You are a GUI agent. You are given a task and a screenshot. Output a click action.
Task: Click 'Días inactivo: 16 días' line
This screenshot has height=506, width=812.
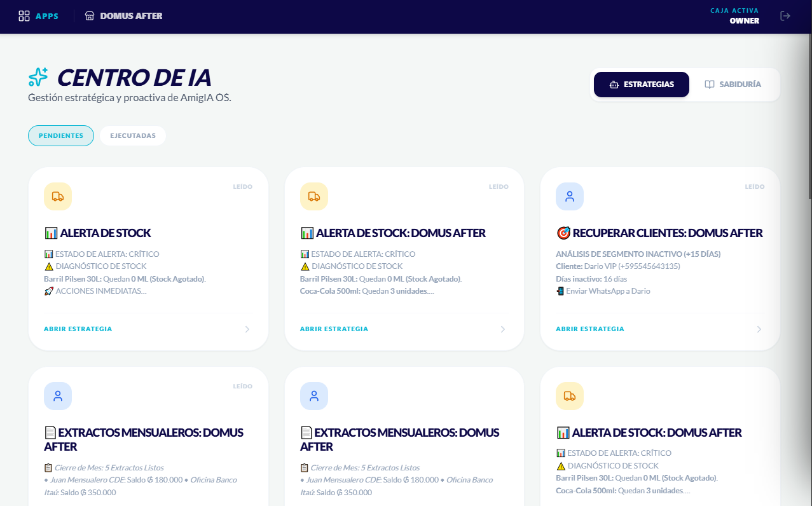(x=591, y=279)
